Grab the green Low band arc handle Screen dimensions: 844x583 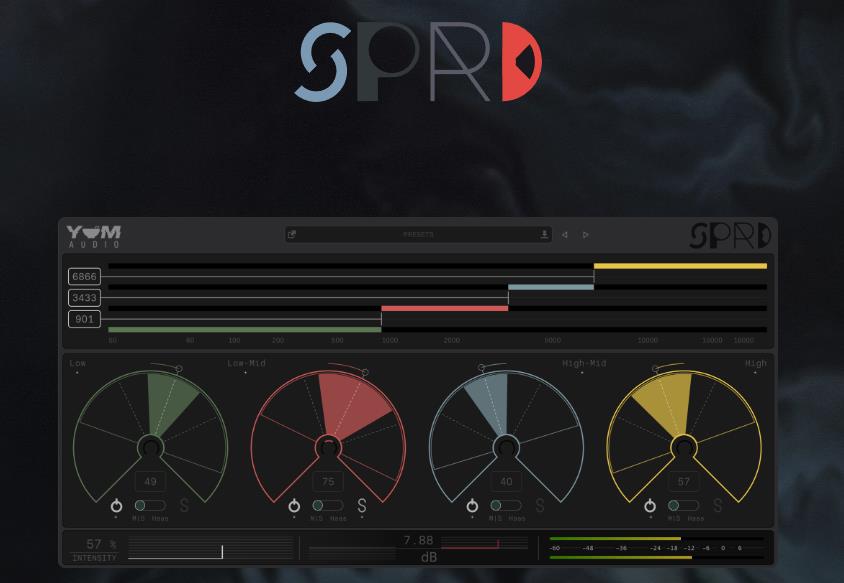click(x=179, y=369)
